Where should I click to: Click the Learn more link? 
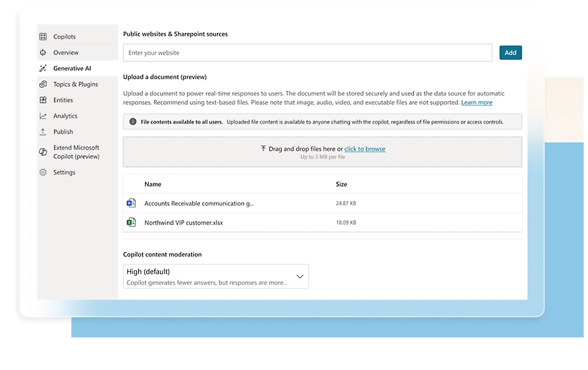point(477,102)
